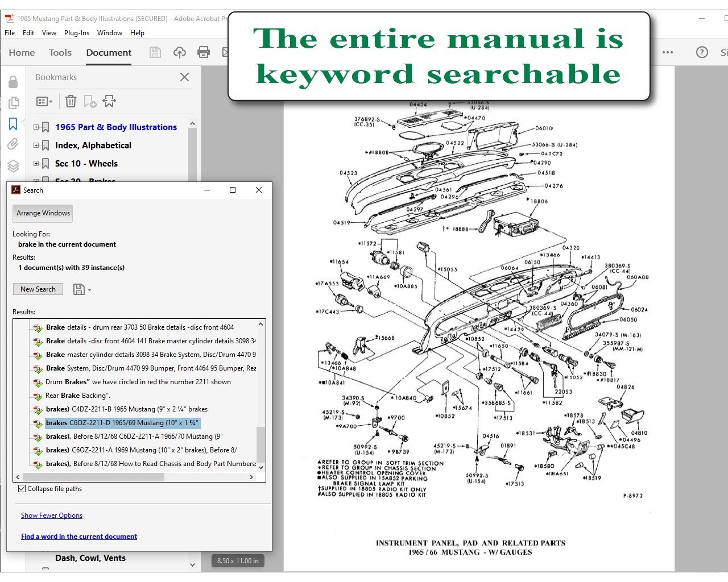Screen dimensions: 728x582
Task: Switch to the Tools tab
Action: pyautogui.click(x=60, y=52)
